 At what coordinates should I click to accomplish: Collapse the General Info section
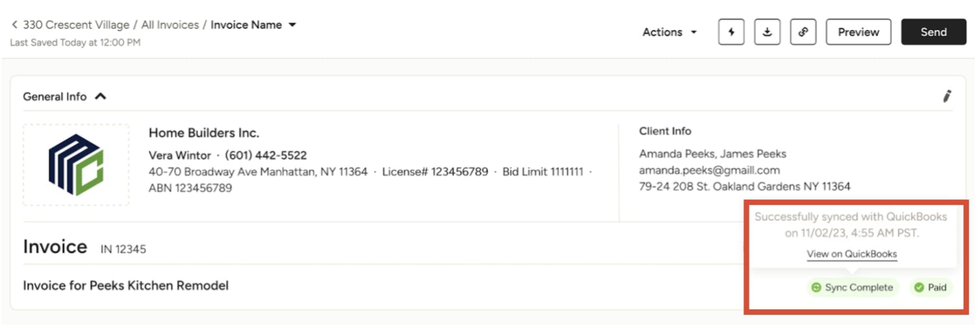point(100,96)
